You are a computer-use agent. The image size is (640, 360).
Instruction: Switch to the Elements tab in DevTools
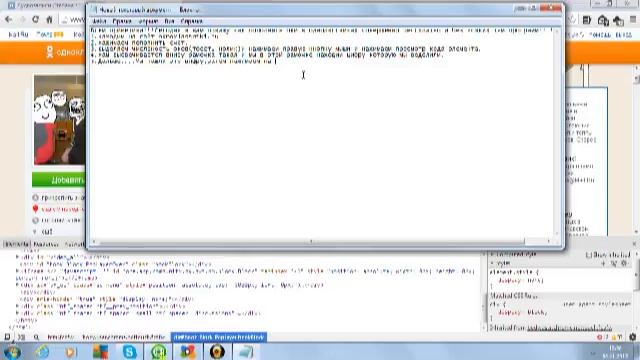pos(16,244)
